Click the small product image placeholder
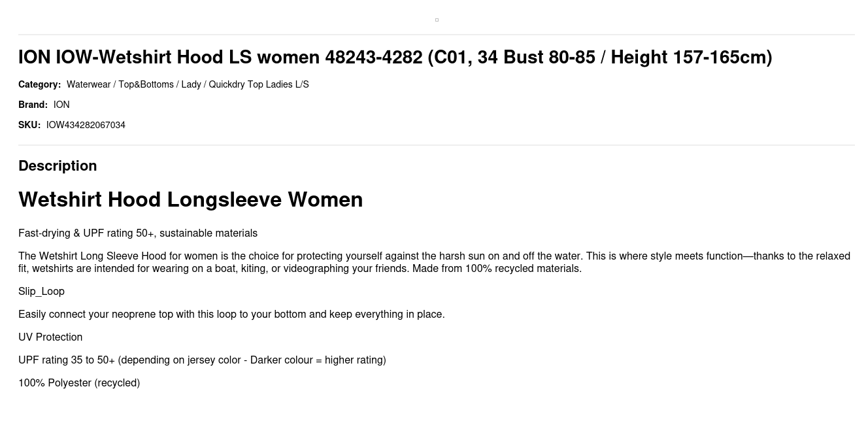Screen dimensions: 868x442 coord(437,20)
